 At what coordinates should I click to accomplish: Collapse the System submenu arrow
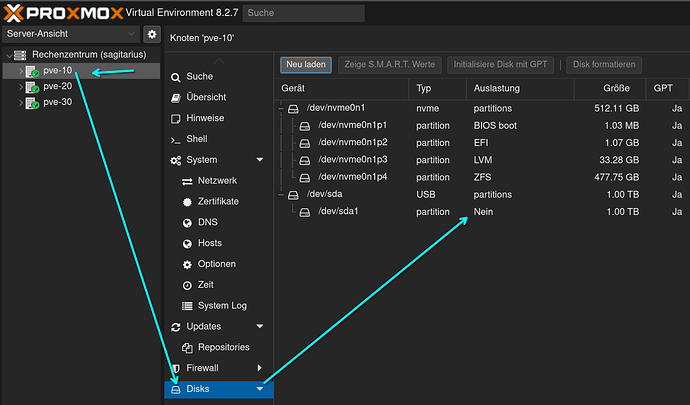tap(260, 160)
